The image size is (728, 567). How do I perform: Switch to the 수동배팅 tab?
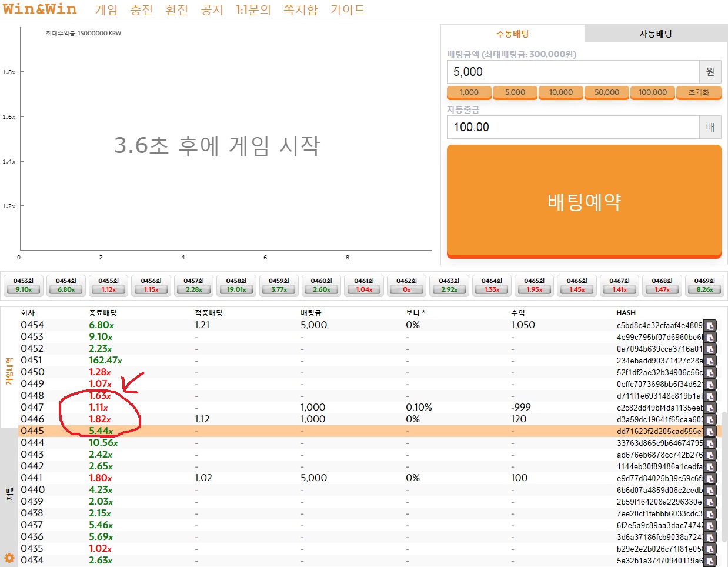tap(513, 34)
